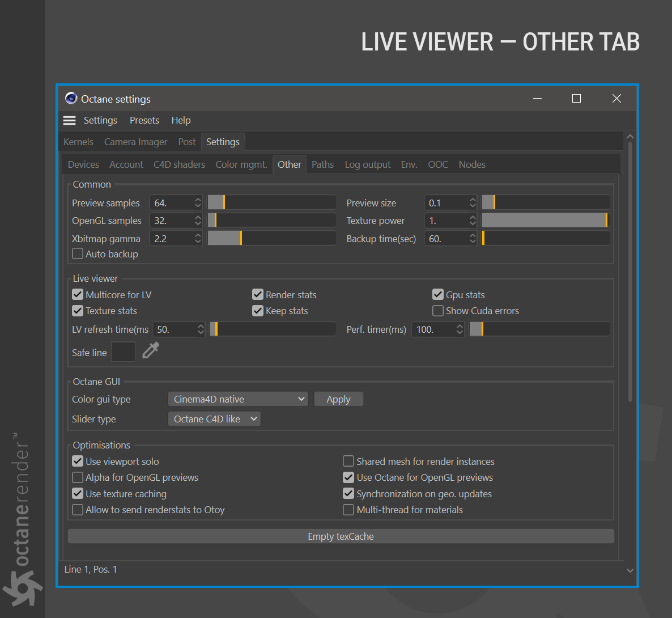Click the Xbitmap gamma stepper arrows
Image resolution: width=672 pixels, height=618 pixels.
(x=198, y=239)
